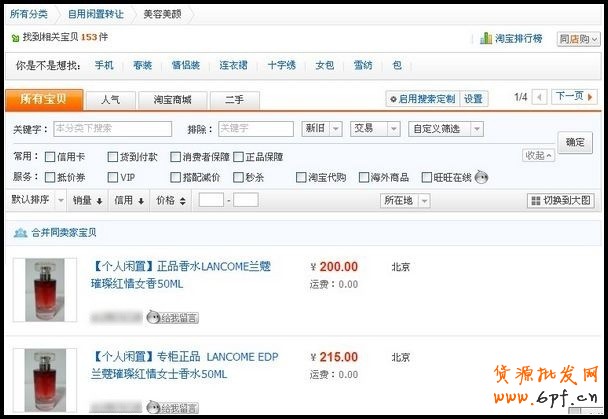The width and height of the screenshot is (608, 419).
Task: Go to previous page arrow
Action: pyautogui.click(x=539, y=97)
